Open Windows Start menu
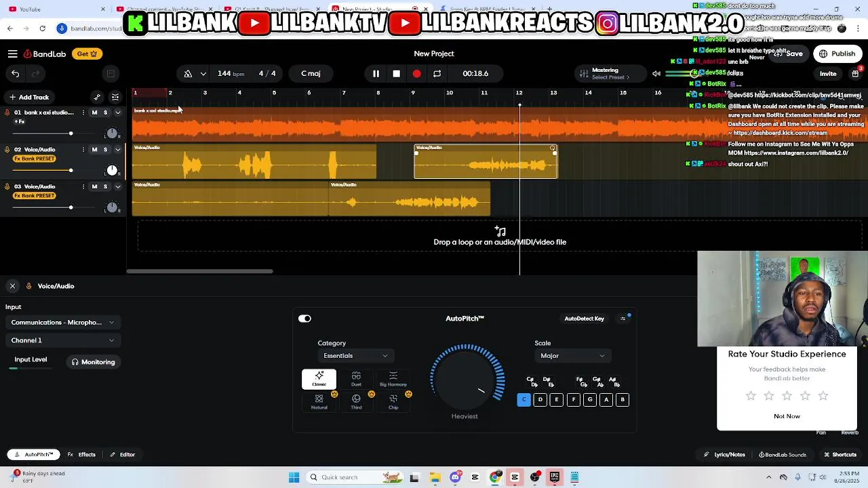The width and height of the screenshot is (868, 488). [x=294, y=477]
